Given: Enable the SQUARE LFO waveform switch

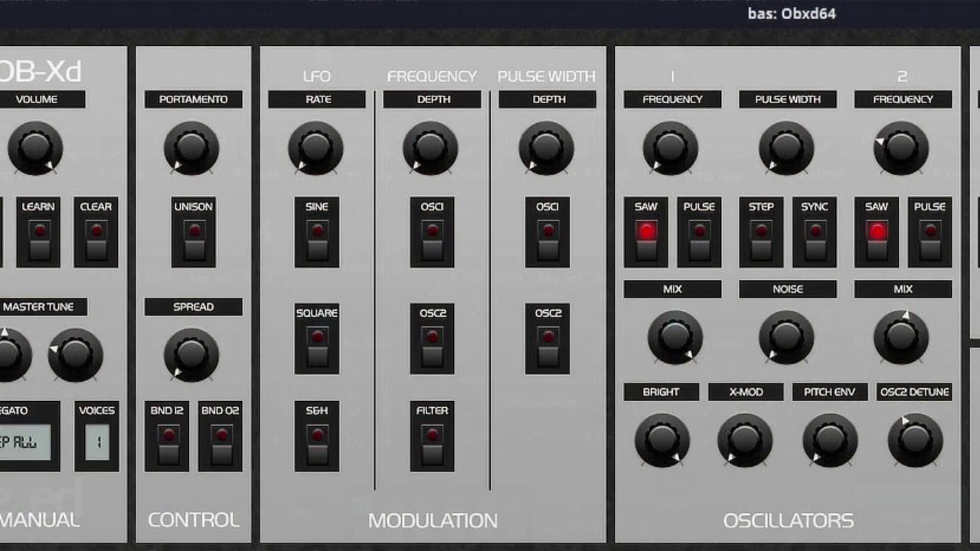Looking at the screenshot, I should click(317, 347).
